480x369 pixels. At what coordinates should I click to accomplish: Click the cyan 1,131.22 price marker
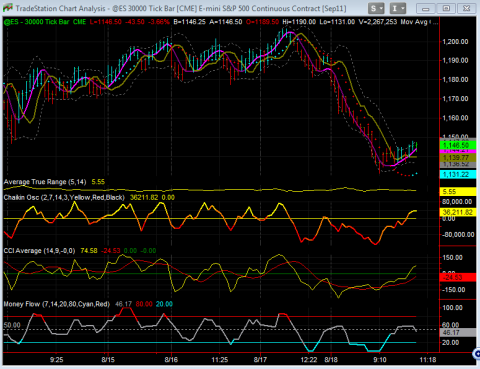pos(458,174)
